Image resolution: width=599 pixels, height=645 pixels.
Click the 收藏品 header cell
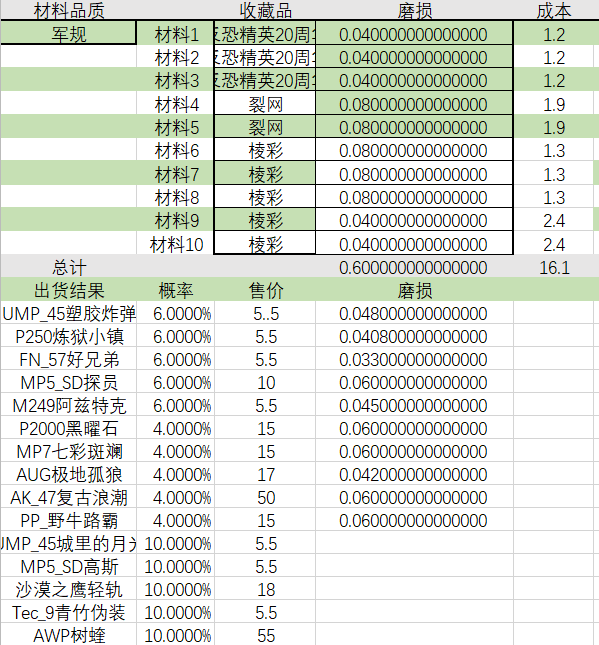point(265,11)
